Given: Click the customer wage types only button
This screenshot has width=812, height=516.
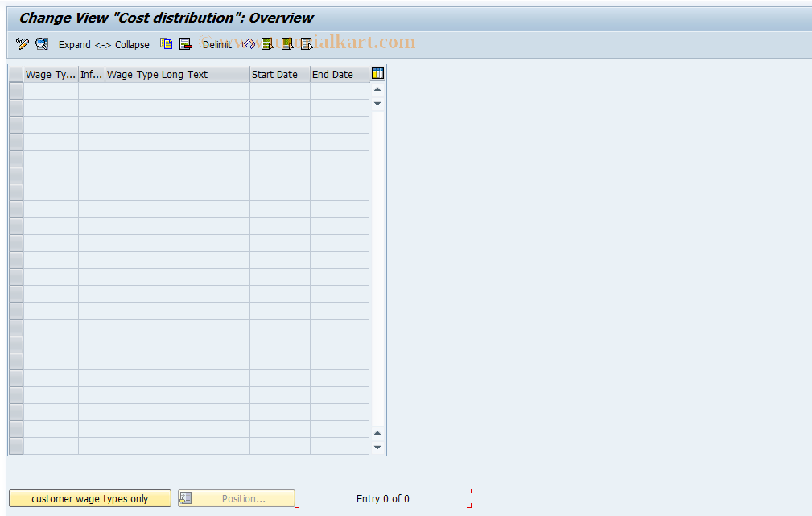Looking at the screenshot, I should click(x=90, y=498).
